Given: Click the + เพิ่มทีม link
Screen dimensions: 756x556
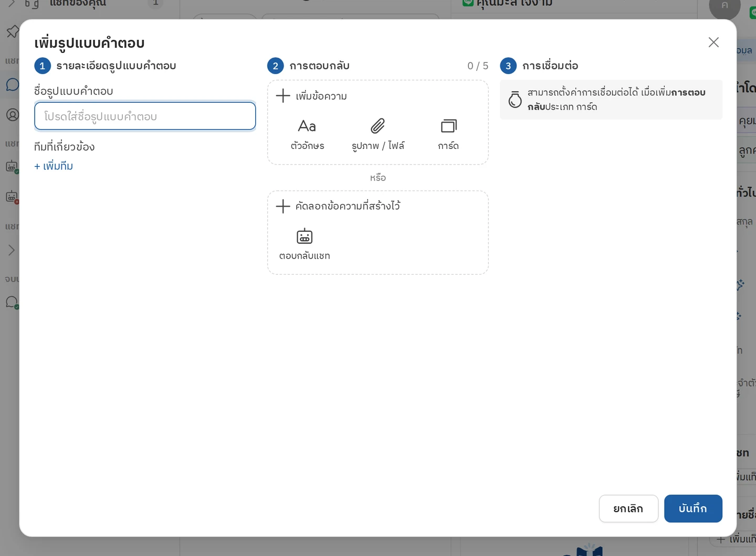Looking at the screenshot, I should click(x=54, y=166).
